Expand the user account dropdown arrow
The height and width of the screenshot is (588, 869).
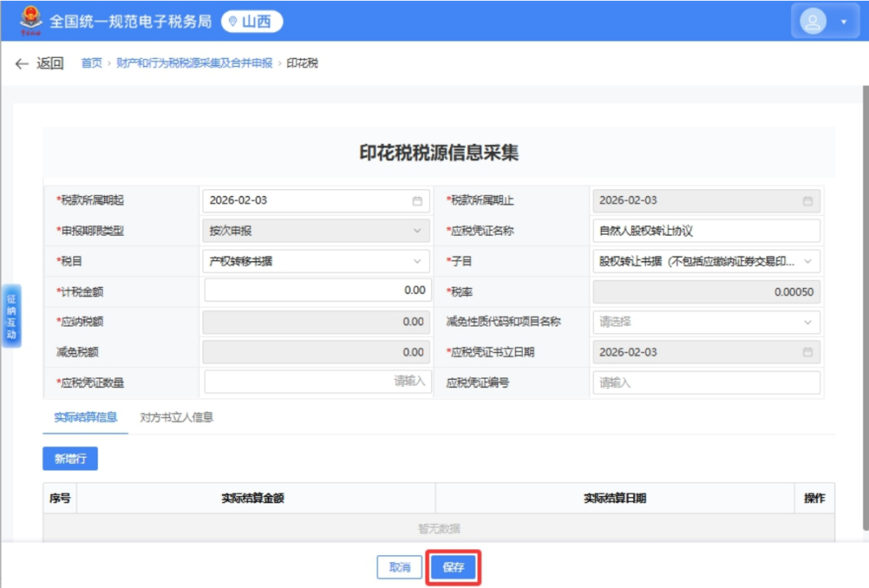(x=843, y=23)
